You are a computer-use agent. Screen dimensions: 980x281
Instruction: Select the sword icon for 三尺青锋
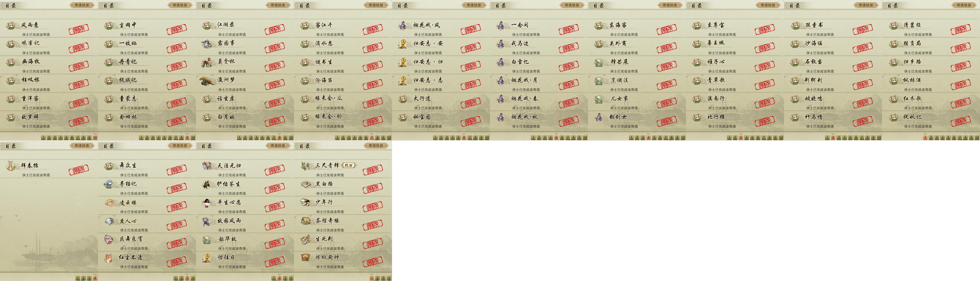tap(305, 166)
